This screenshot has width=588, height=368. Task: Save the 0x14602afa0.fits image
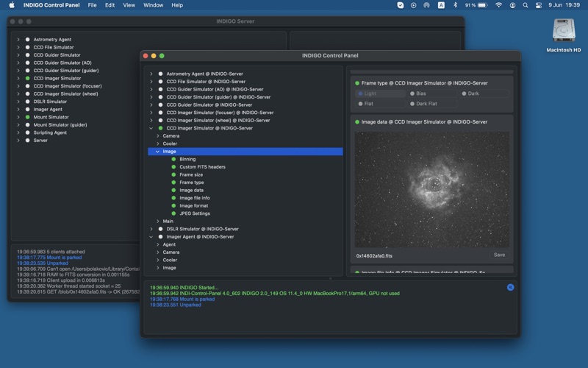pos(499,255)
